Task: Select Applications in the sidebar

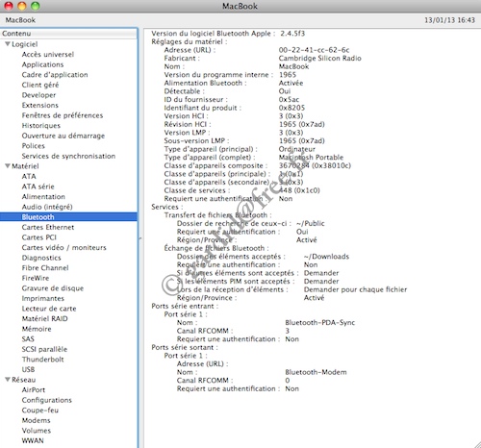Action: [x=42, y=64]
